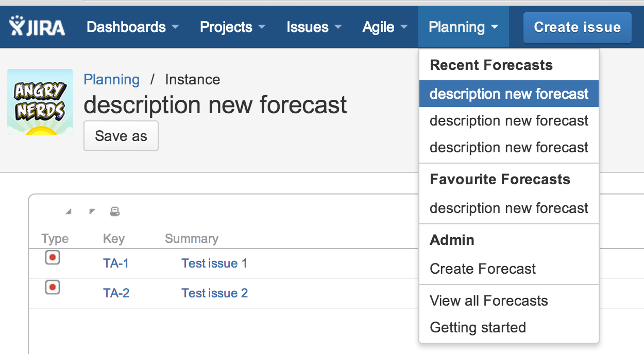The height and width of the screenshot is (354, 644).
Task: Click the upward-pointing triangle icon above the table
Action: pyautogui.click(x=69, y=211)
